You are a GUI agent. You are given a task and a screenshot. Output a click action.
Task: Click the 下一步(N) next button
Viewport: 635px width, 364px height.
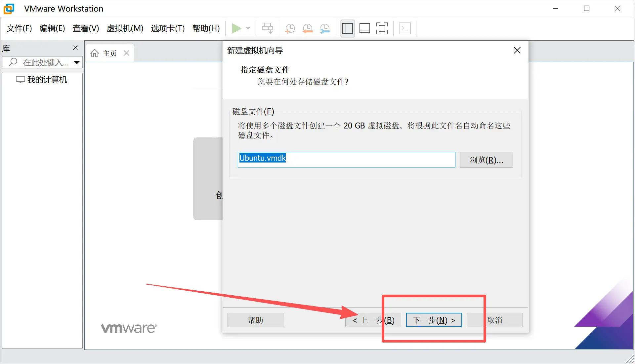[x=434, y=320]
